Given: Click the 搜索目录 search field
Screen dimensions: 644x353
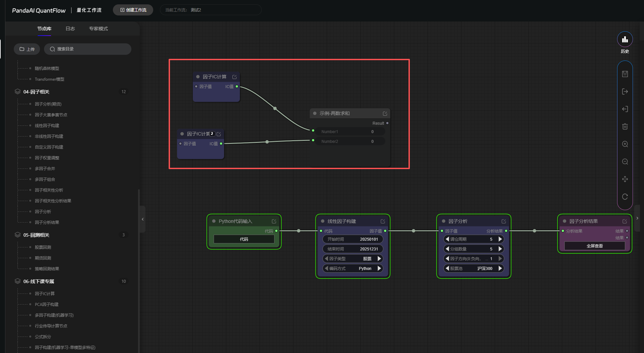Looking at the screenshot, I should pos(88,49).
